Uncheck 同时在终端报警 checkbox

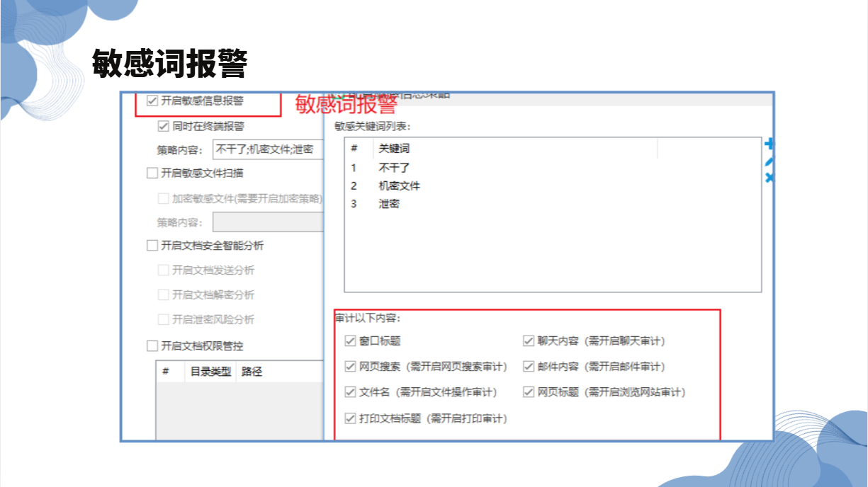click(163, 126)
